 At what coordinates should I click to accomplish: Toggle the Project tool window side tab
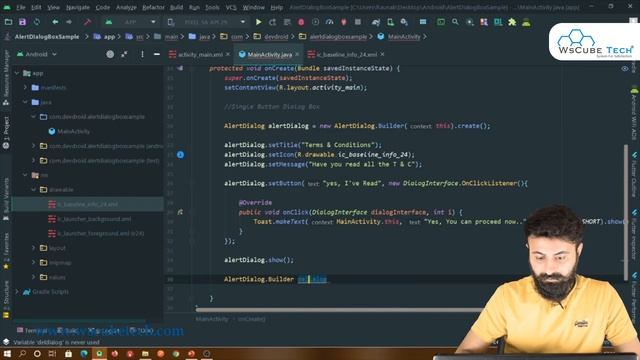click(x=6, y=132)
